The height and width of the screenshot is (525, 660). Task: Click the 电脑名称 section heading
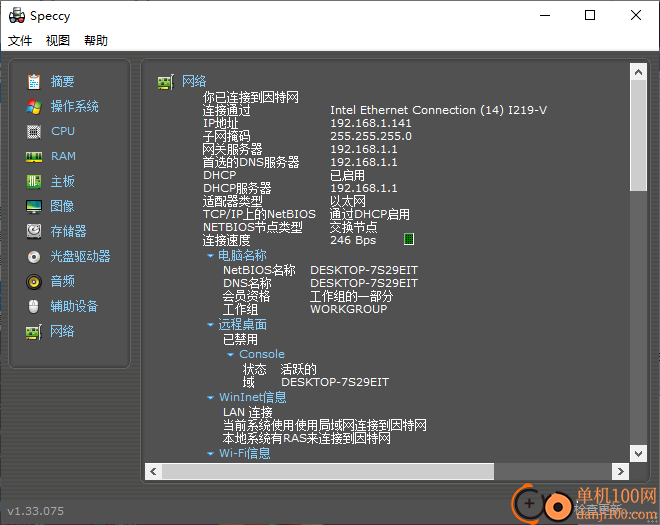coord(242,256)
